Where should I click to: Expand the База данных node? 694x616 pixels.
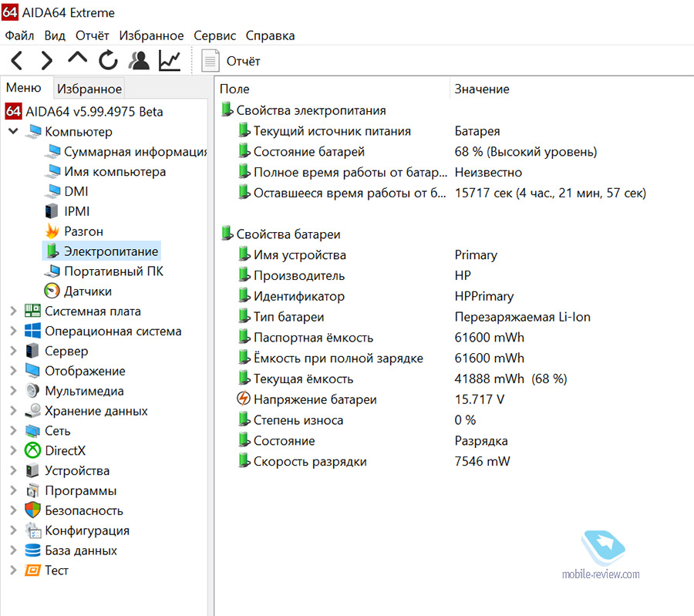pyautogui.click(x=13, y=550)
